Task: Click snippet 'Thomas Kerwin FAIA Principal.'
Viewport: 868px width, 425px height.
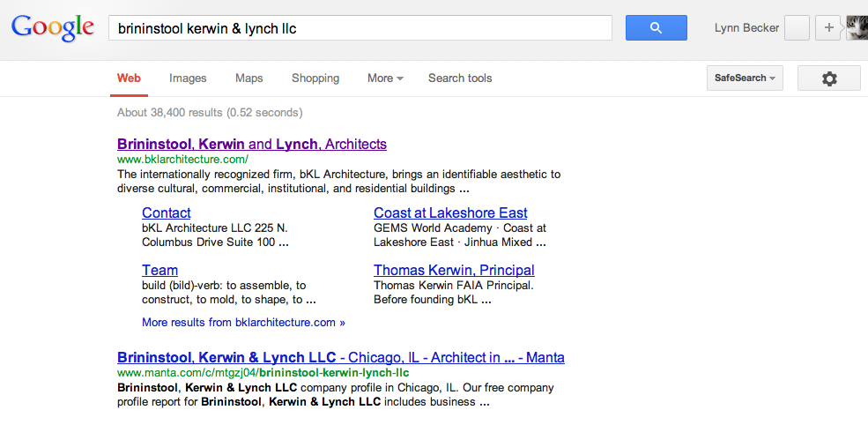Action: pos(453,293)
